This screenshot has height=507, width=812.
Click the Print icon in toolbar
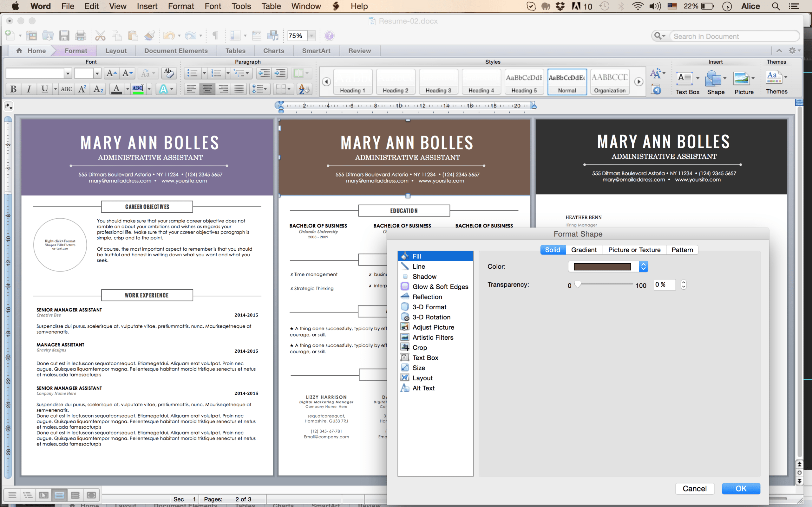[x=80, y=35]
